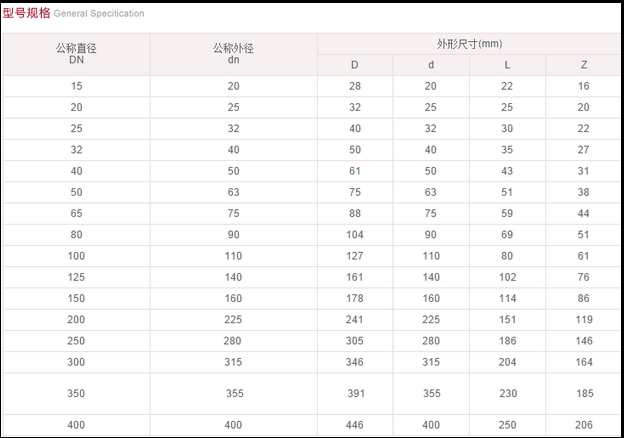624x438 pixels.
Task: Select the cell with value 391
Action: (355, 394)
